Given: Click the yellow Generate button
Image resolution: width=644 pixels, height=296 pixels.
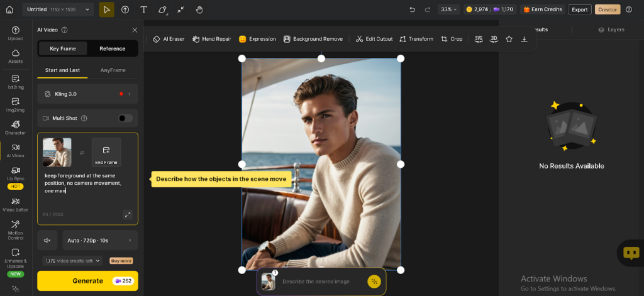Looking at the screenshot, I should pyautogui.click(x=87, y=281).
